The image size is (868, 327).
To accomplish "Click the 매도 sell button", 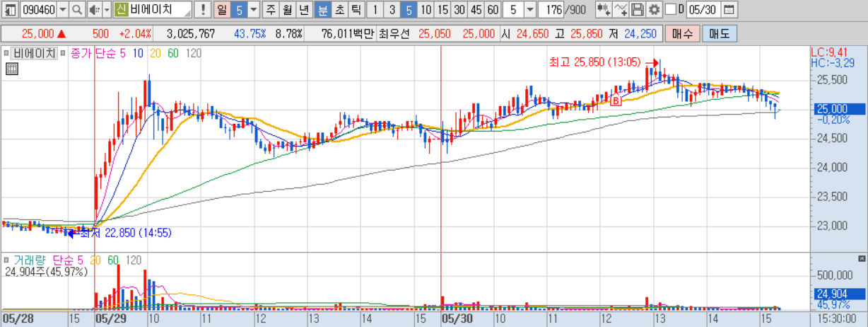I will (719, 33).
